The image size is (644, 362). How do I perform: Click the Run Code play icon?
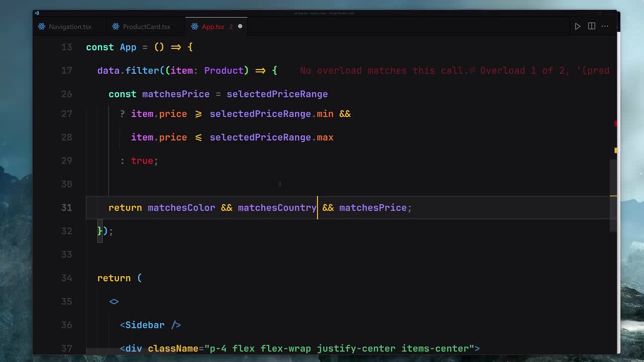point(578,26)
